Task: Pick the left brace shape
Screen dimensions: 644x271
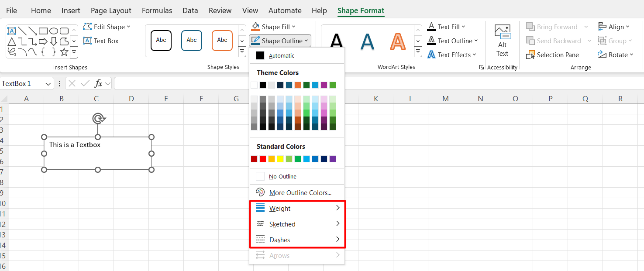Action: pyautogui.click(x=43, y=52)
